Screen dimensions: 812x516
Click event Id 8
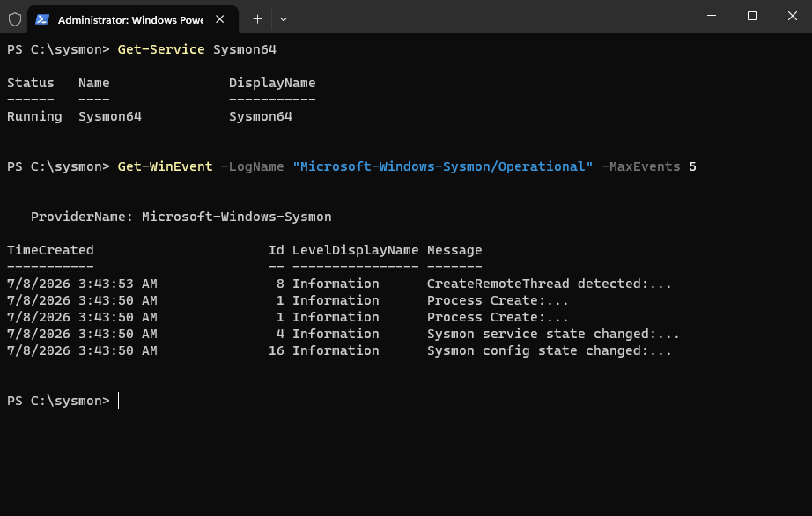click(x=280, y=284)
